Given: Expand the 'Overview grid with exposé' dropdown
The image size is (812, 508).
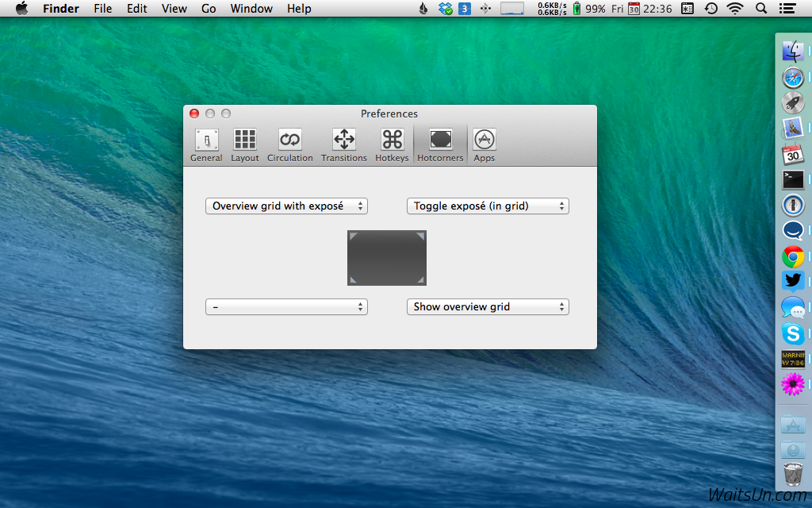Looking at the screenshot, I should coord(286,206).
